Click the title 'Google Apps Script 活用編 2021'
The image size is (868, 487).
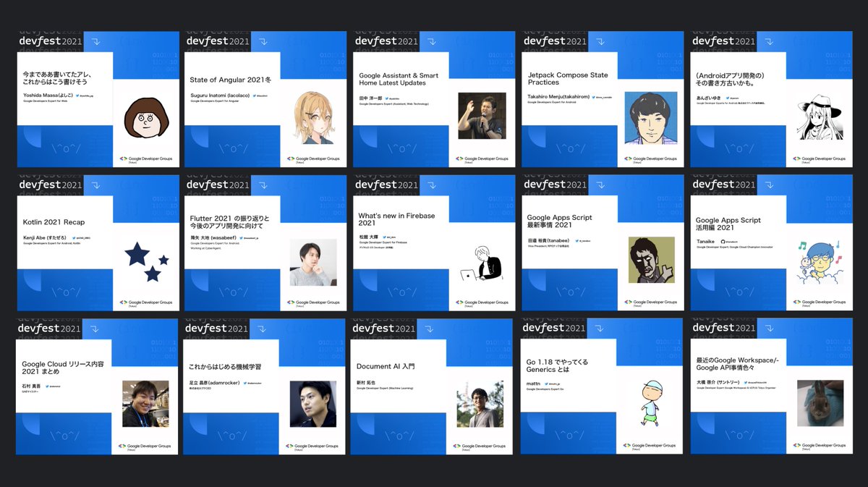[x=728, y=224]
